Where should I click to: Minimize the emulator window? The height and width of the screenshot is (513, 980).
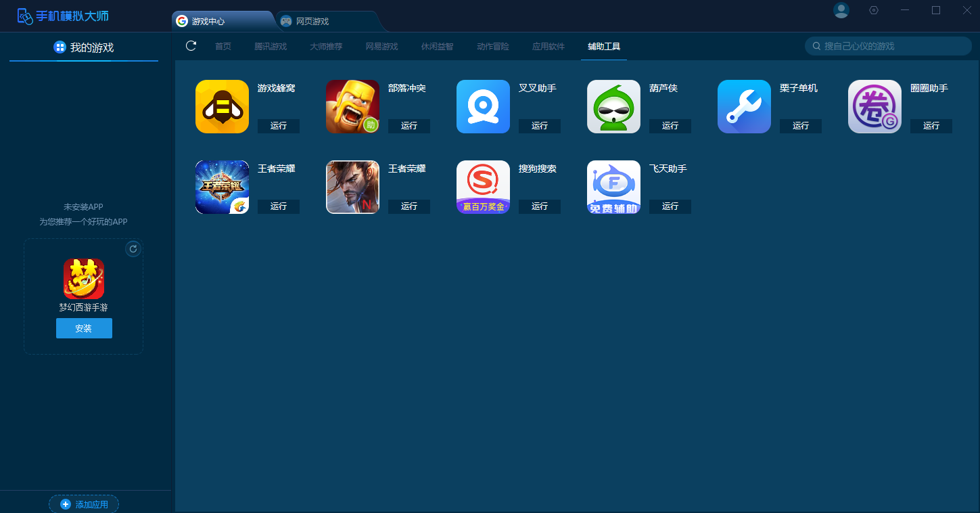coord(905,10)
